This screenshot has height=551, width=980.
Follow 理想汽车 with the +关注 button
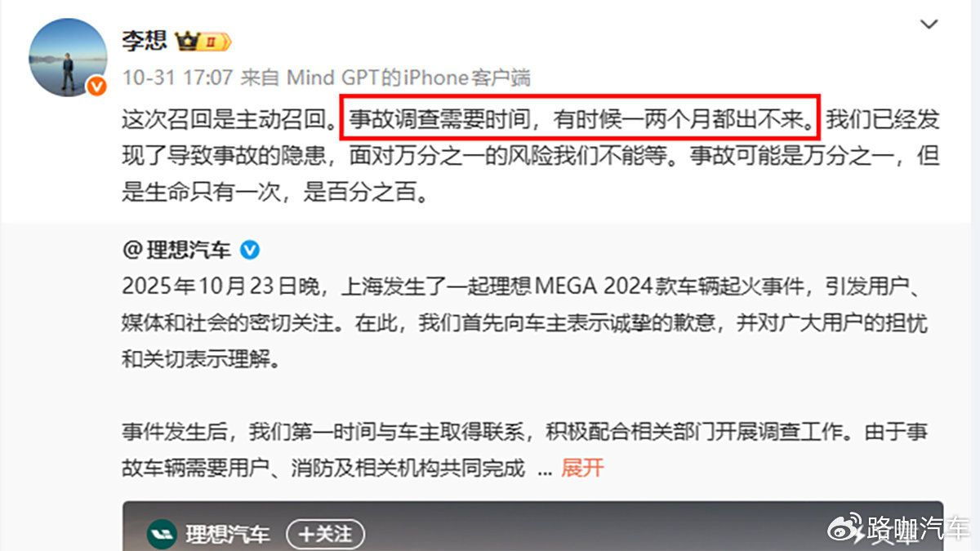pos(324,534)
